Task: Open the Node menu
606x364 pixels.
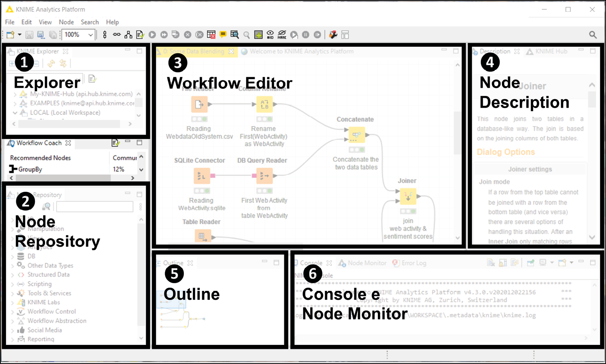Action: (x=66, y=22)
